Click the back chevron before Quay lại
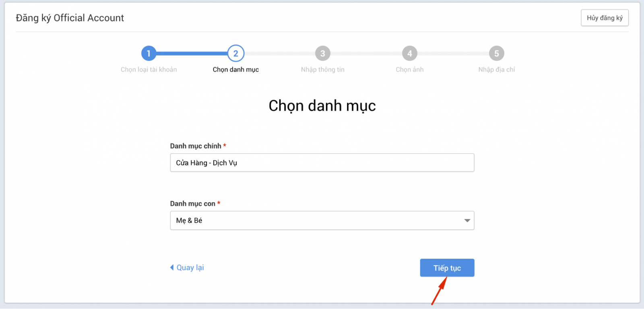The height and width of the screenshot is (309, 644). coord(172,268)
